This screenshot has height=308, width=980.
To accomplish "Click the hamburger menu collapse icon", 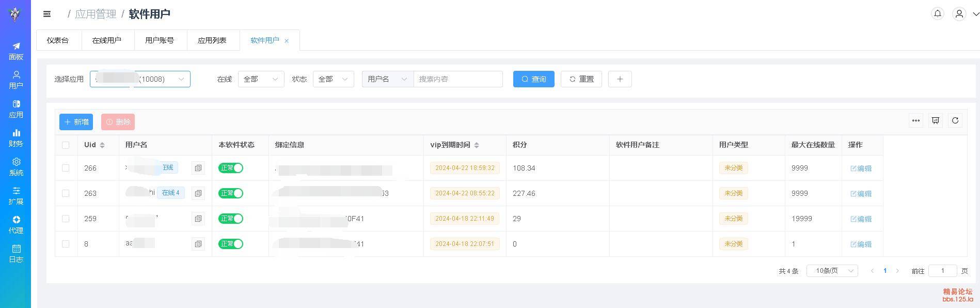I will pyautogui.click(x=47, y=14).
